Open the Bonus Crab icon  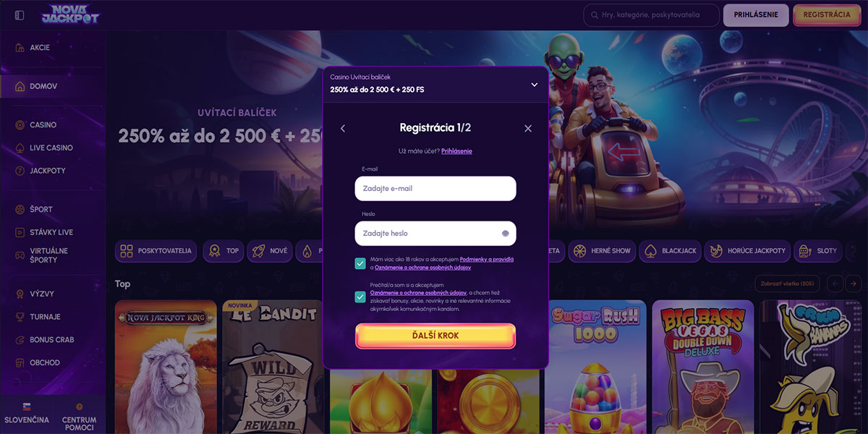click(20, 340)
